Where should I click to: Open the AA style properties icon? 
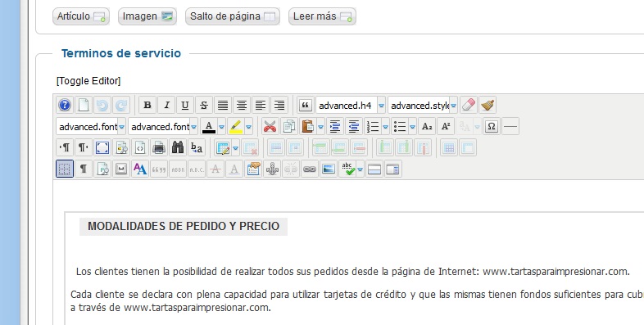pos(140,169)
